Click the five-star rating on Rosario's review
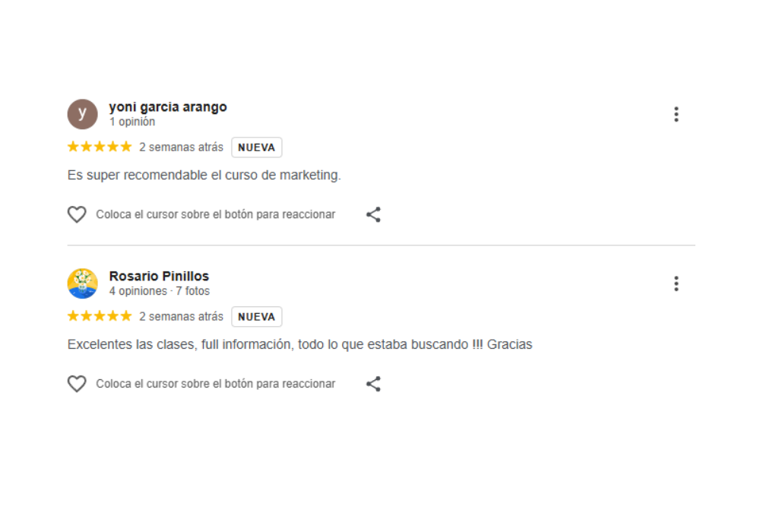The width and height of the screenshot is (760, 532). (x=100, y=317)
